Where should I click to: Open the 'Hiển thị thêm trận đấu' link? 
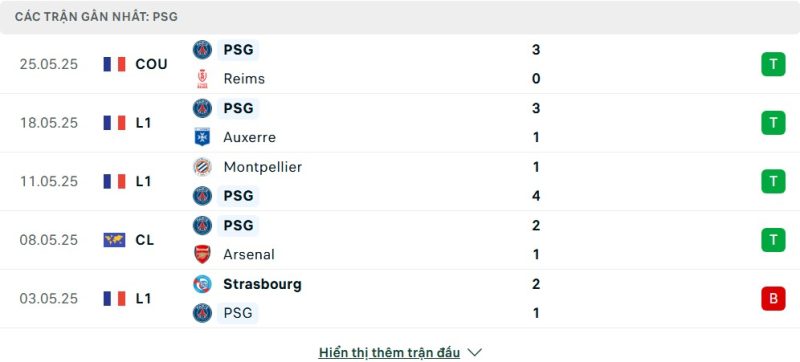(x=389, y=352)
